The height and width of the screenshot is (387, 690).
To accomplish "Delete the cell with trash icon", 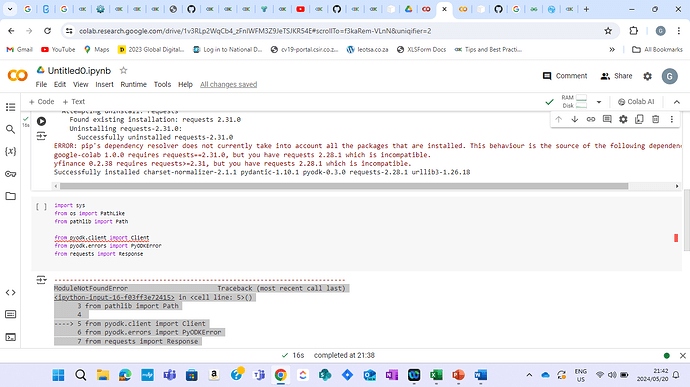I will point(656,119).
